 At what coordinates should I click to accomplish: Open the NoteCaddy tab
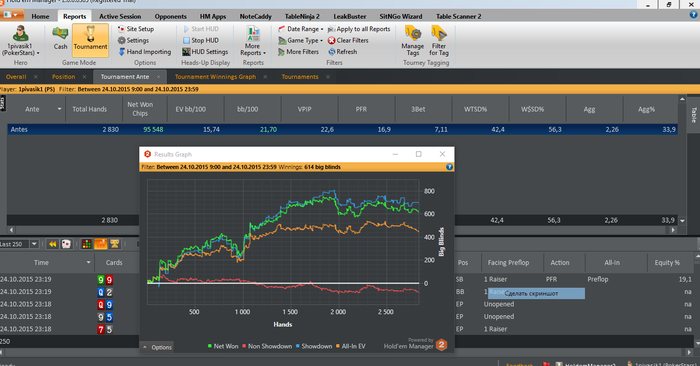[255, 17]
